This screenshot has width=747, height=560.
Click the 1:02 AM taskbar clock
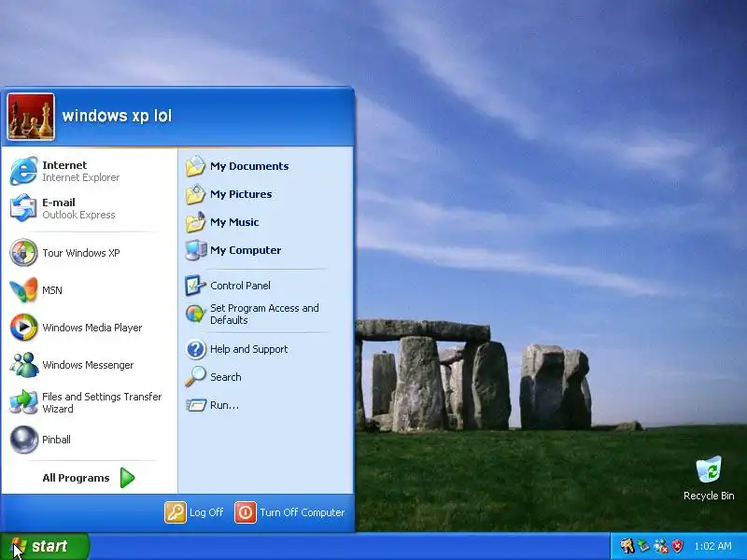point(712,546)
